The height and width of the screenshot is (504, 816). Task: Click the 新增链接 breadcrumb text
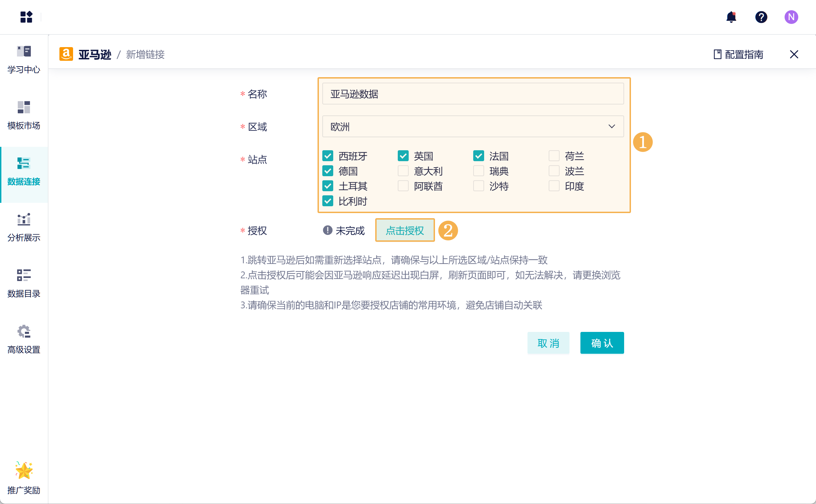pyautogui.click(x=145, y=54)
